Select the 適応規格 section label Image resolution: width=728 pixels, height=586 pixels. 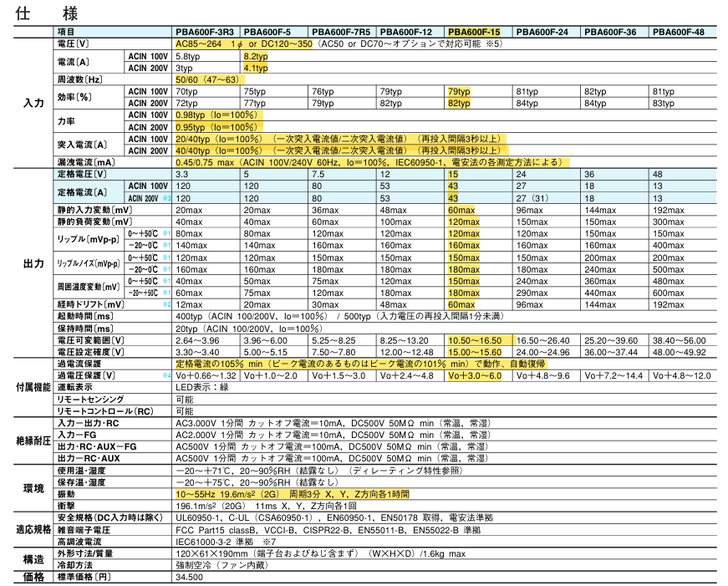(x=33, y=529)
